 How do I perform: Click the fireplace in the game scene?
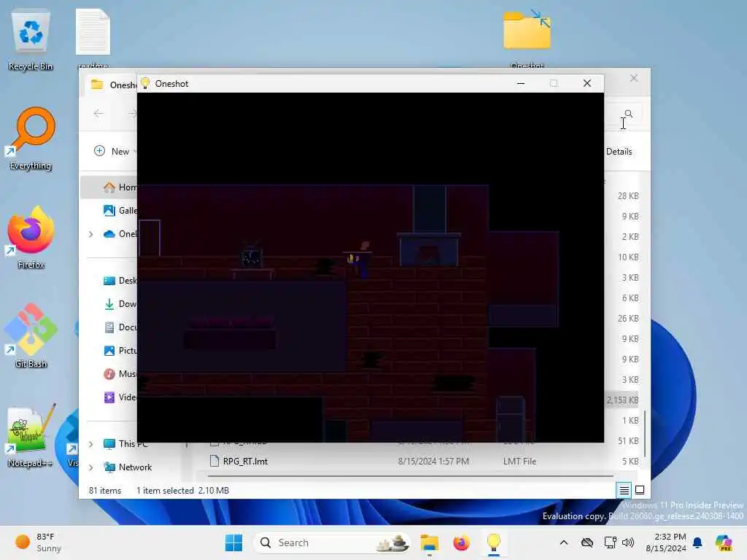point(429,249)
